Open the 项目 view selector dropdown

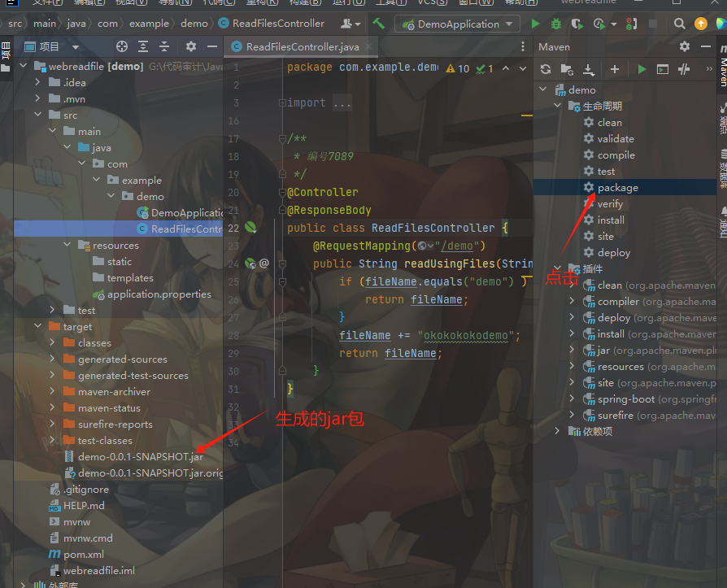point(75,47)
